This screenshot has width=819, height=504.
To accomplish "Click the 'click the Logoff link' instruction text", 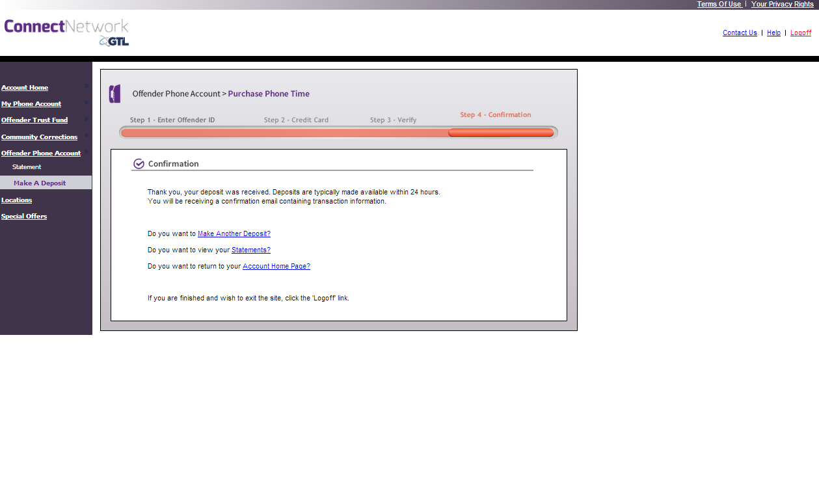I will tap(248, 298).
